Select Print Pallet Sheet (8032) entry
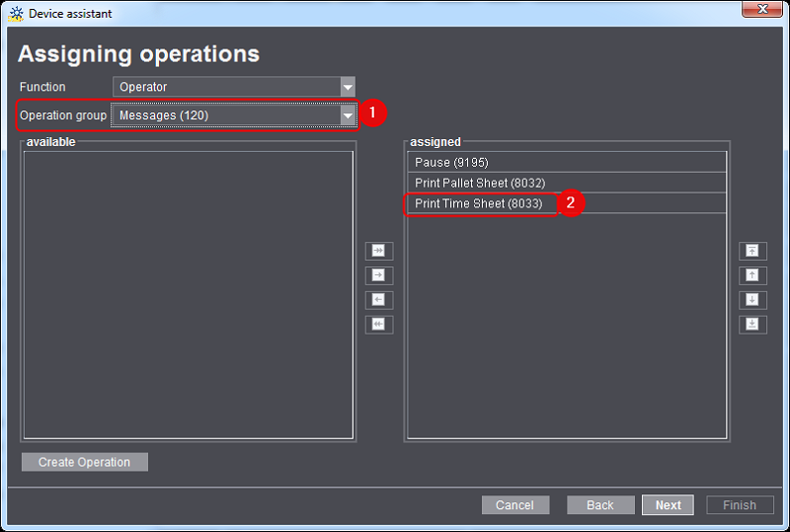 (567, 183)
